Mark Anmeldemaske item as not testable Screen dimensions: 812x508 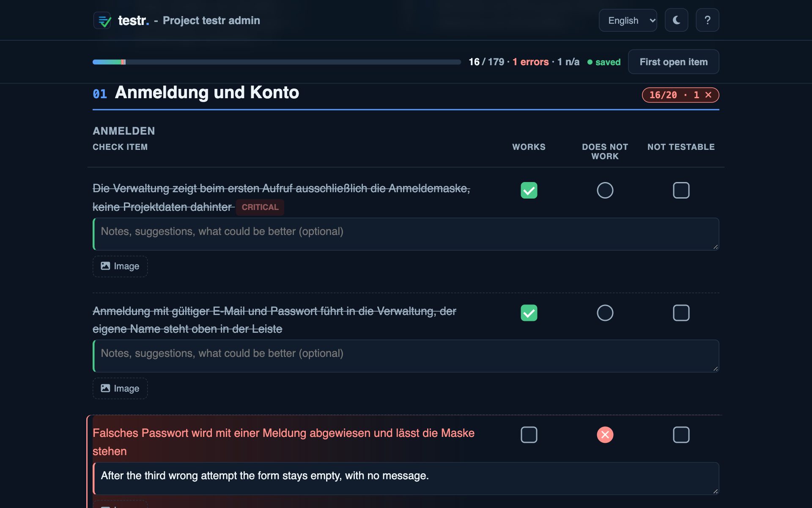tap(681, 190)
